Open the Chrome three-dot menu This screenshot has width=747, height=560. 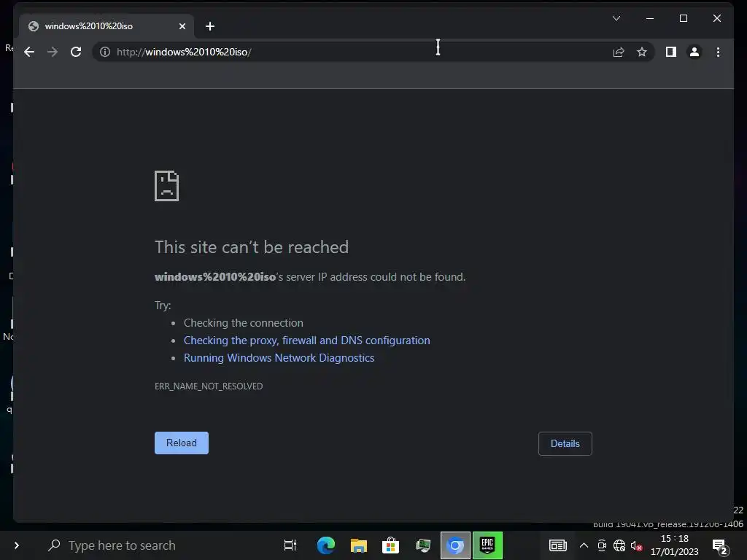coord(718,52)
